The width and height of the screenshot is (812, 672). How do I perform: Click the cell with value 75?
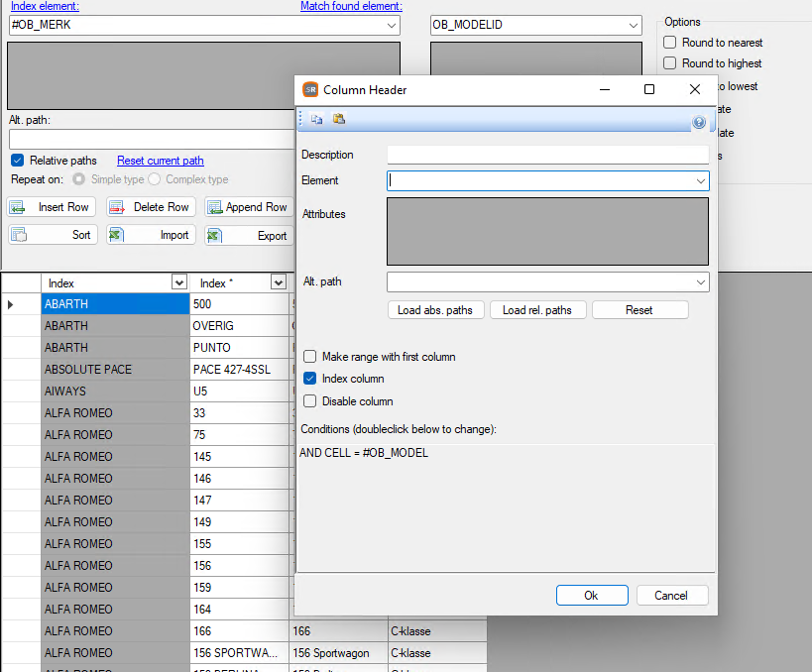239,434
